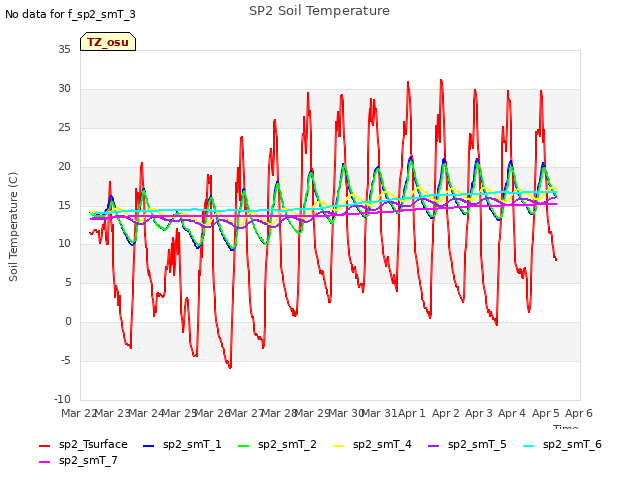640x480 pixels.
Task: Select the sp2_smT_6 legend label
Action: [x=572, y=444]
